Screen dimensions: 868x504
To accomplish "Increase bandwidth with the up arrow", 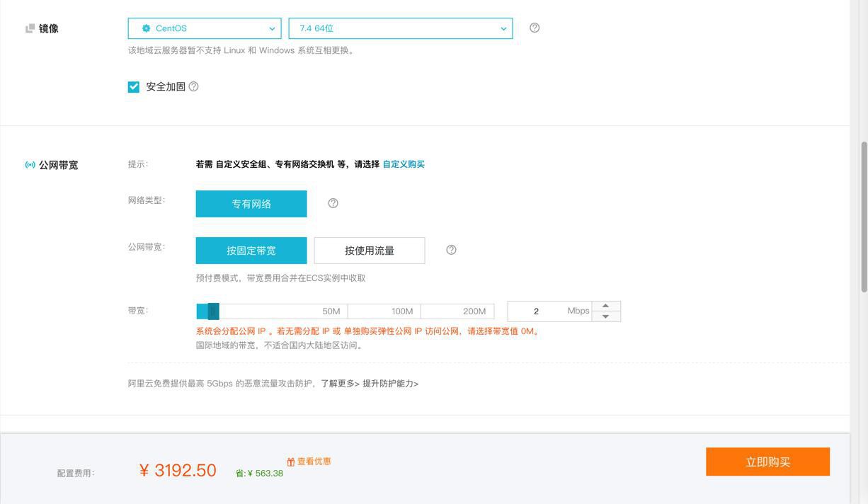I will [605, 306].
